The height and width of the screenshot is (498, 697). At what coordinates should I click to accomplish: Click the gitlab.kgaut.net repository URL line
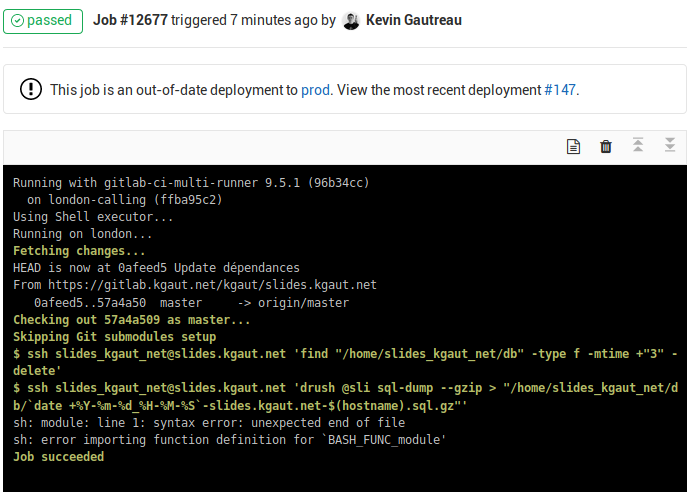[x=195, y=285]
